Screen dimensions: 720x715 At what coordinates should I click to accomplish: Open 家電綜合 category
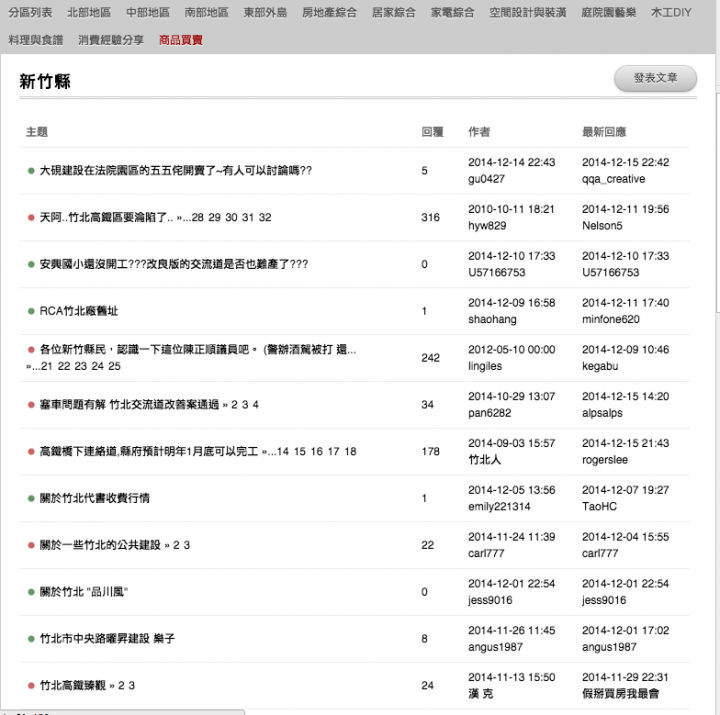[x=453, y=12]
